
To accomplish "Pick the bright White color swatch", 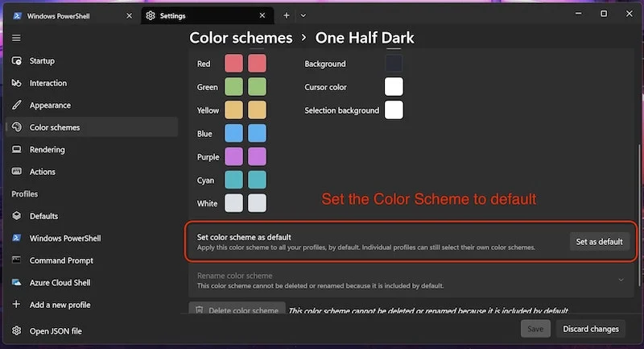I will click(257, 203).
